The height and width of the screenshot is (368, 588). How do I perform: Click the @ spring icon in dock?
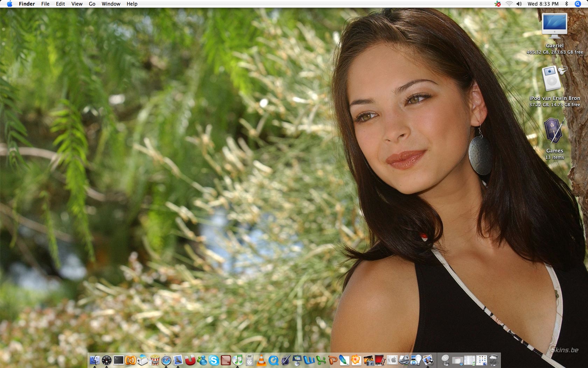(x=445, y=360)
